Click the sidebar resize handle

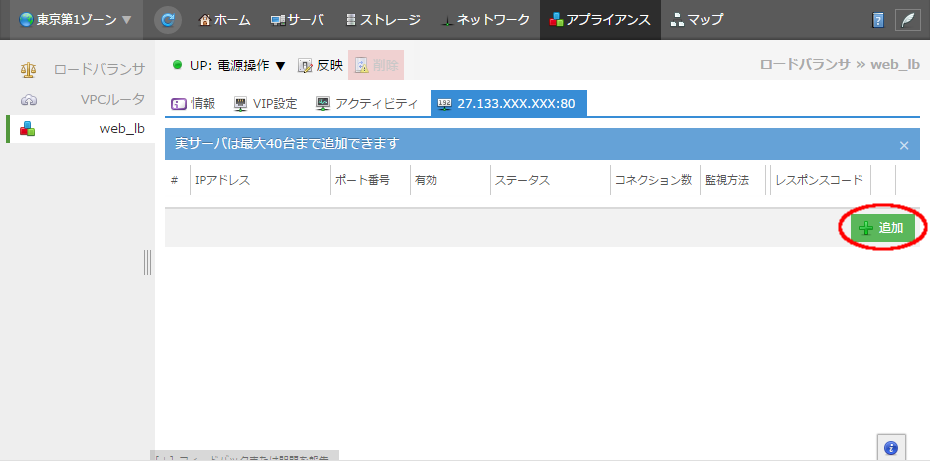148,262
